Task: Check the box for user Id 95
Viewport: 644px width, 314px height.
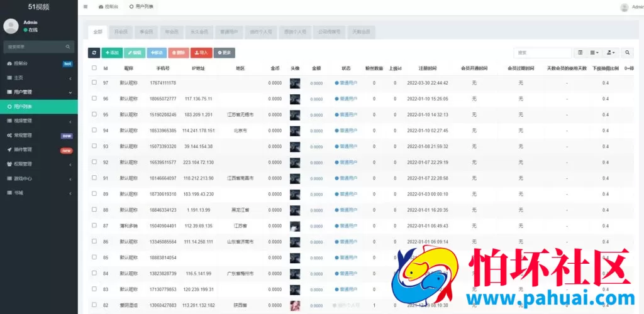Action: pyautogui.click(x=94, y=114)
